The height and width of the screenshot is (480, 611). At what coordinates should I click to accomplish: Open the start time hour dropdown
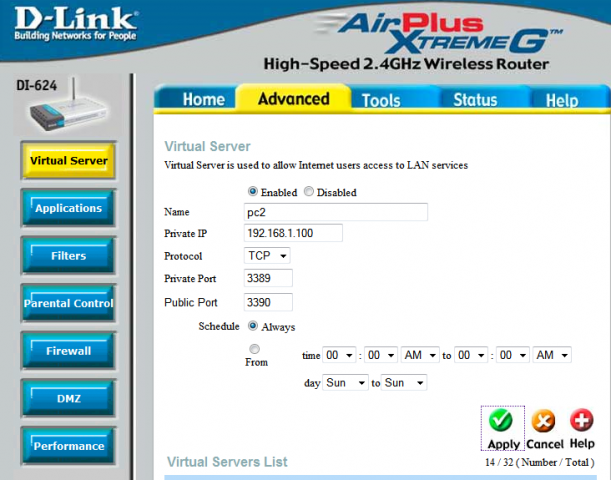[339, 355]
